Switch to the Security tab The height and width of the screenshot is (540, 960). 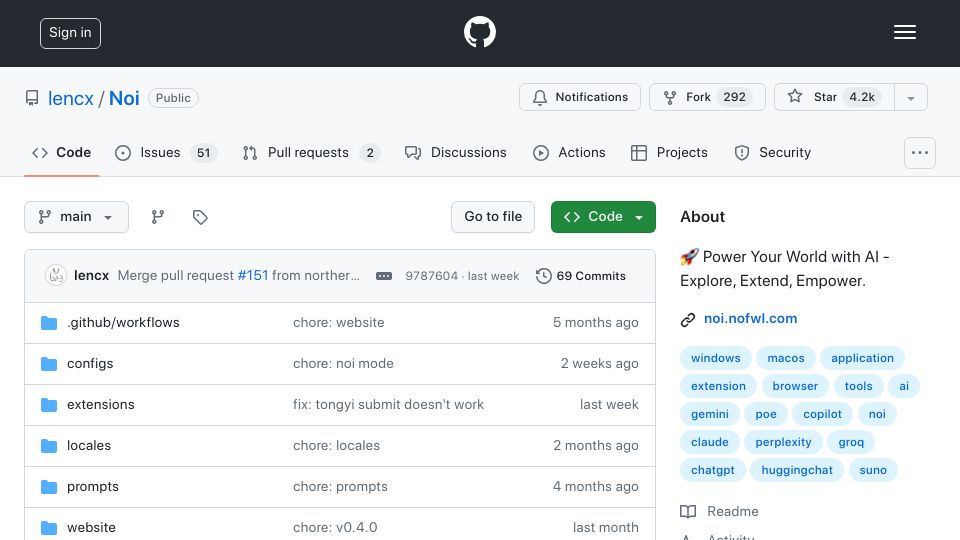click(x=773, y=152)
